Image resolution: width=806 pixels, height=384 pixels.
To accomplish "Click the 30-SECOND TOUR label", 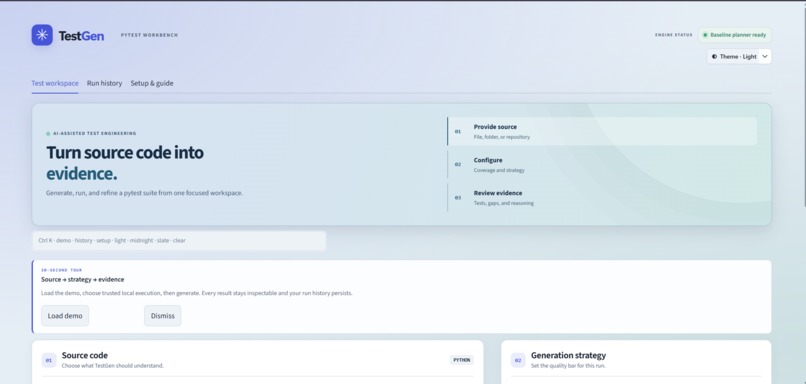I will (x=62, y=270).
